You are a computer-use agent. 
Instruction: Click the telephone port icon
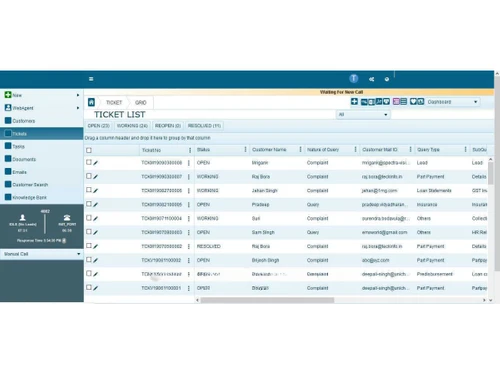click(67, 218)
